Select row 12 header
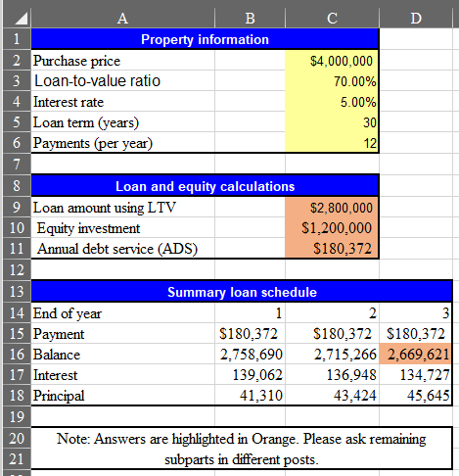This screenshot has width=459, height=476. 17,270
